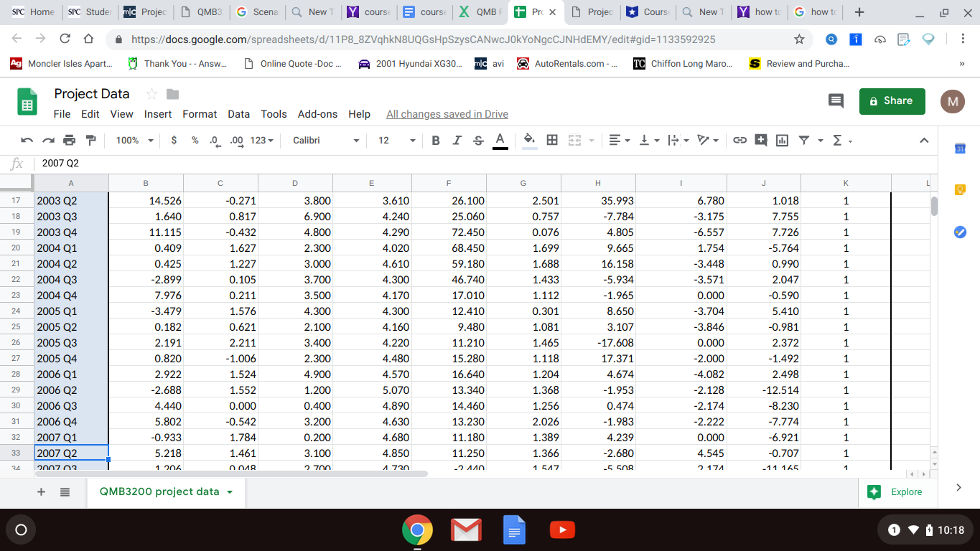The height and width of the screenshot is (551, 980).
Task: Open the Add-ons menu
Action: click(x=317, y=114)
